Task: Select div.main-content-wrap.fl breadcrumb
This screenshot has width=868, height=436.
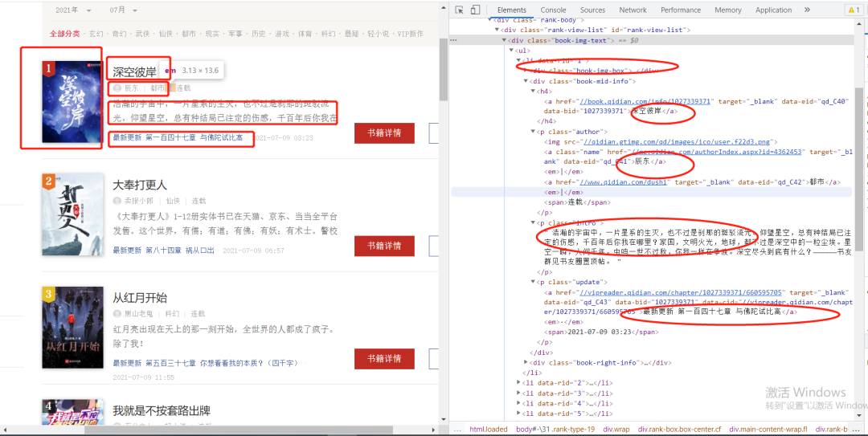Action: (768, 429)
